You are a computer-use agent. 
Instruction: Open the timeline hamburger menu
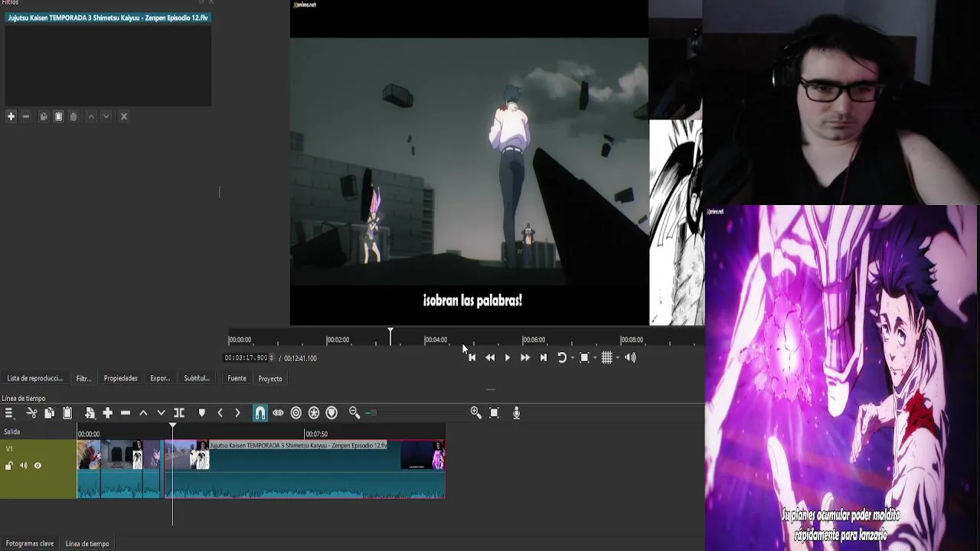pos(8,412)
